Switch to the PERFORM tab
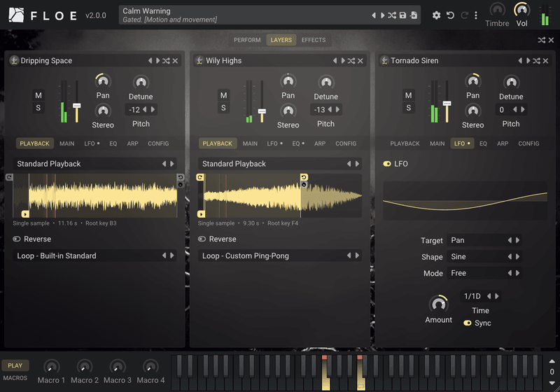This screenshot has height=392, width=560. point(247,40)
